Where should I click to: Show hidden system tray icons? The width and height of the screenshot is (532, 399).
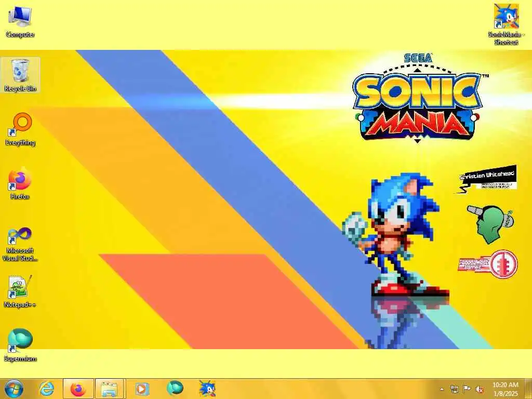(442, 390)
